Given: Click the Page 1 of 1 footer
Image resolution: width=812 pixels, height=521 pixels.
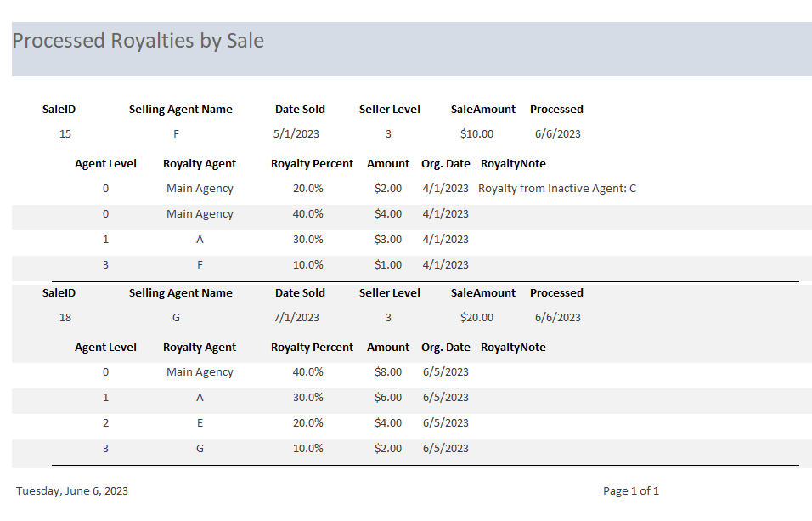Looking at the screenshot, I should click(x=631, y=490).
